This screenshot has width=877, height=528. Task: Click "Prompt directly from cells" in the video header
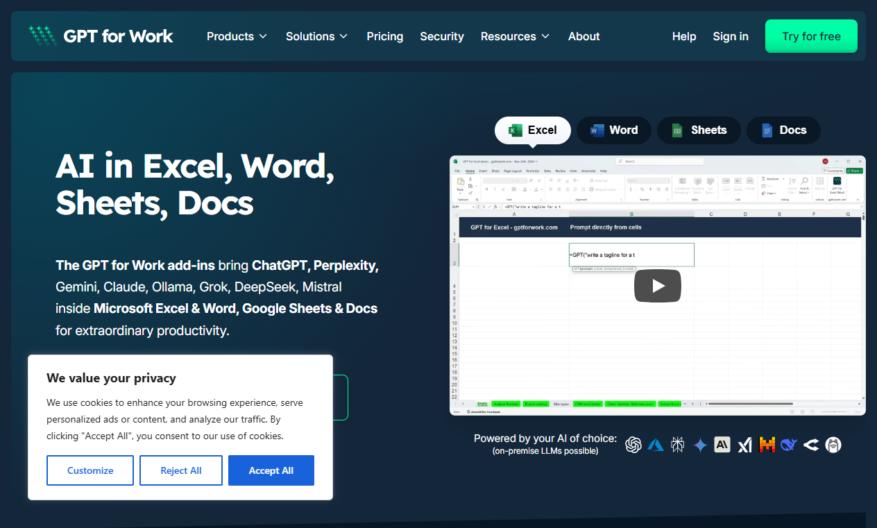(x=606, y=227)
